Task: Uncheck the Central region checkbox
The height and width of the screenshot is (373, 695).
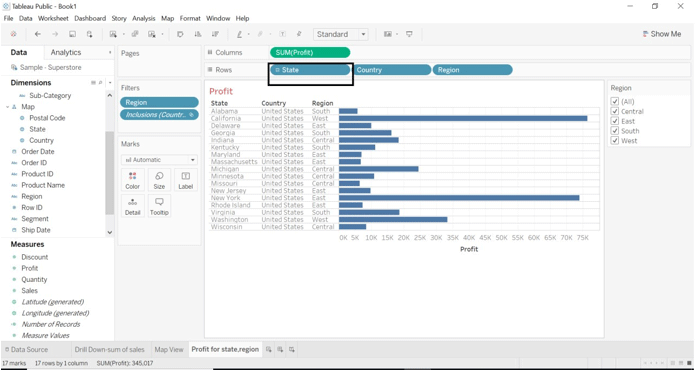Action: [x=615, y=111]
